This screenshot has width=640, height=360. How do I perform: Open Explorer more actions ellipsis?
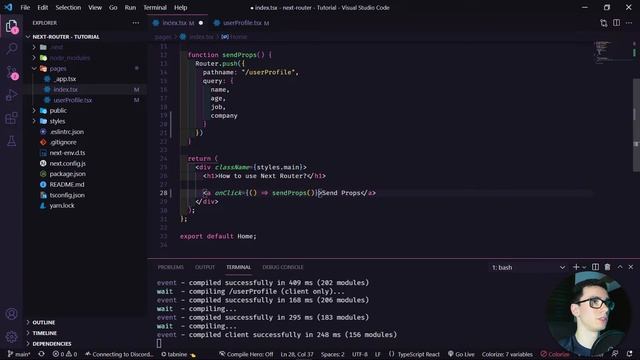point(136,23)
